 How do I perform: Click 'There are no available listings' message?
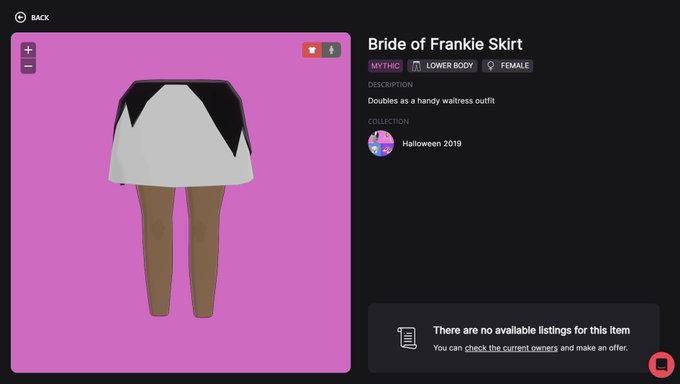tap(531, 331)
